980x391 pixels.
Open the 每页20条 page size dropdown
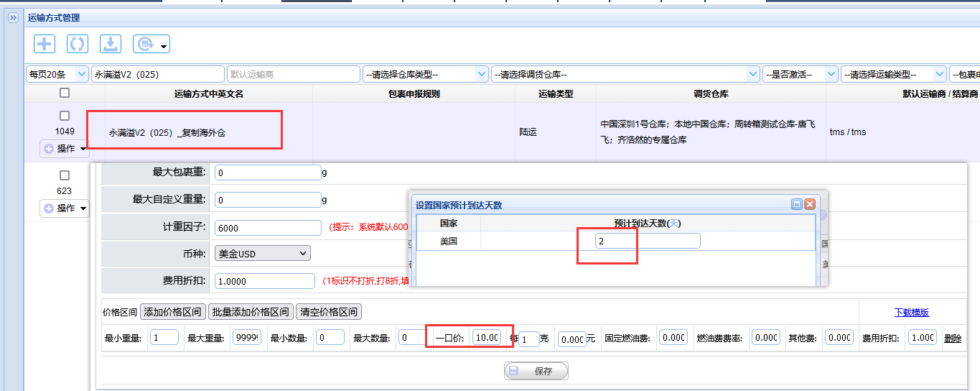click(57, 74)
